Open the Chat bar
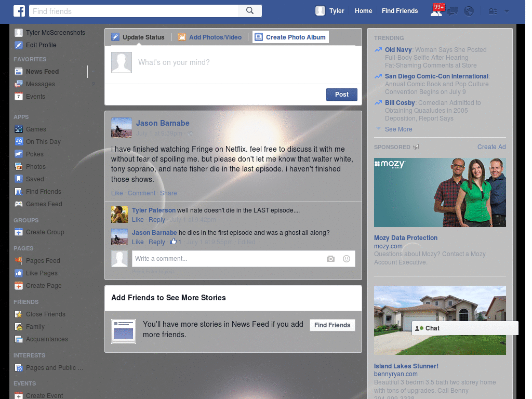Viewport: 532px width, 399px height. click(465, 328)
